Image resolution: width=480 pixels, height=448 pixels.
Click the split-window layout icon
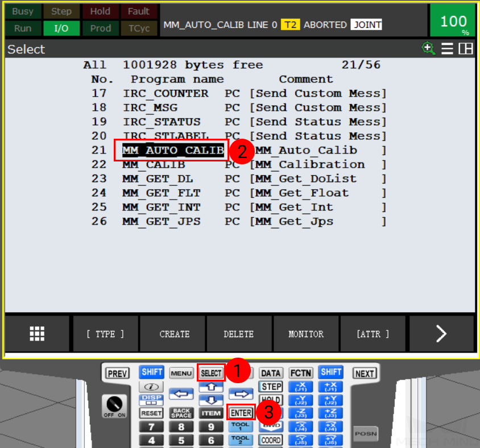pyautogui.click(x=466, y=49)
